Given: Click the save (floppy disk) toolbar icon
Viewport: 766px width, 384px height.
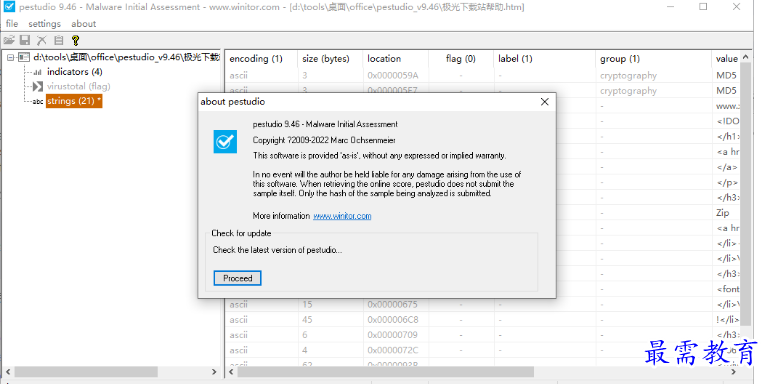Looking at the screenshot, I should click(x=25, y=40).
